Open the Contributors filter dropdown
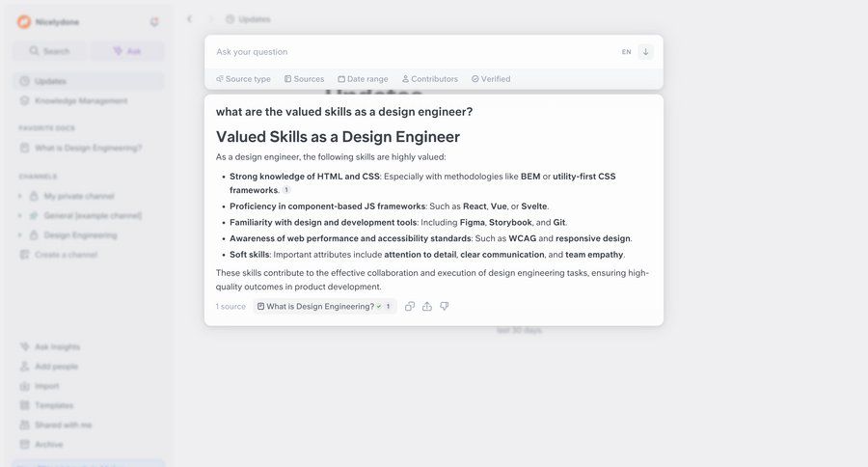Image resolution: width=868 pixels, height=467 pixels. [430, 79]
